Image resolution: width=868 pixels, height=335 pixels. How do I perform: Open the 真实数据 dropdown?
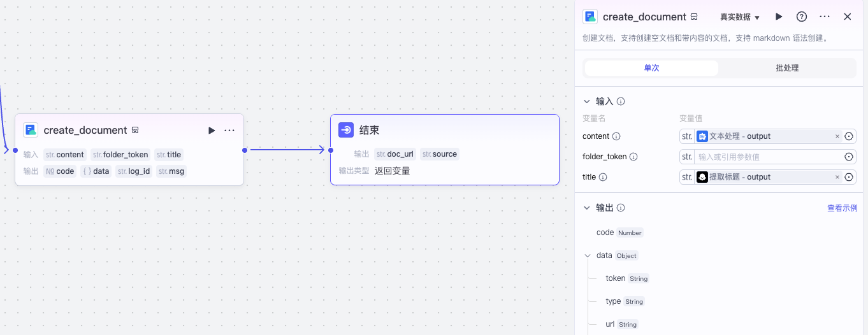click(740, 17)
